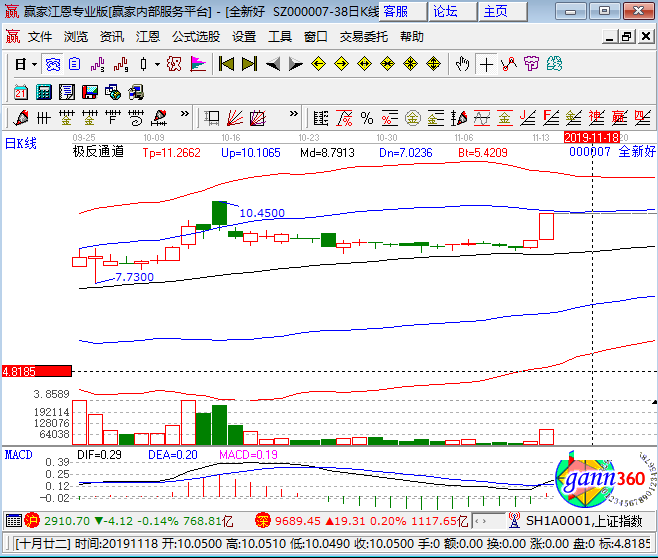The image size is (658, 558).
Task: Open the 江恩 menu
Action: 148,37
